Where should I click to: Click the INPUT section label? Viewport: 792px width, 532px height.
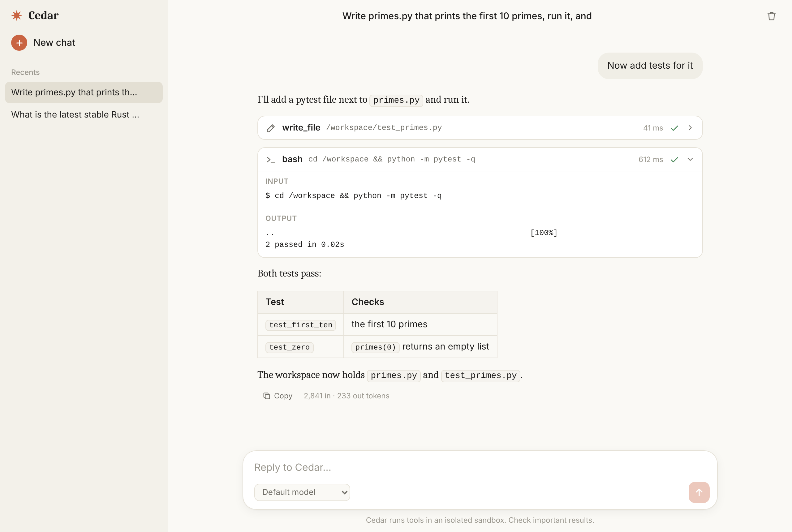pos(277,181)
